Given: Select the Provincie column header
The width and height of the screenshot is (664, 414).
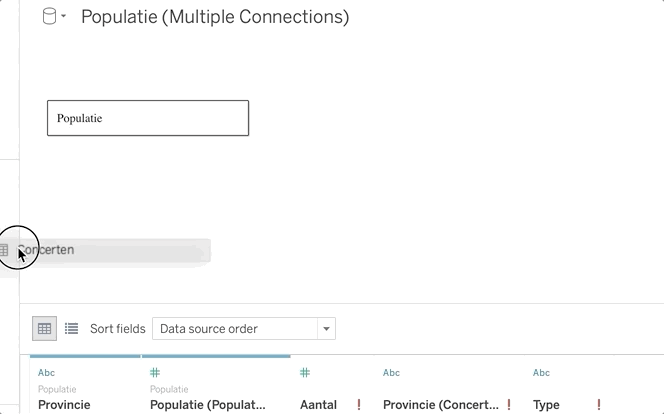Looking at the screenshot, I should point(64,405).
